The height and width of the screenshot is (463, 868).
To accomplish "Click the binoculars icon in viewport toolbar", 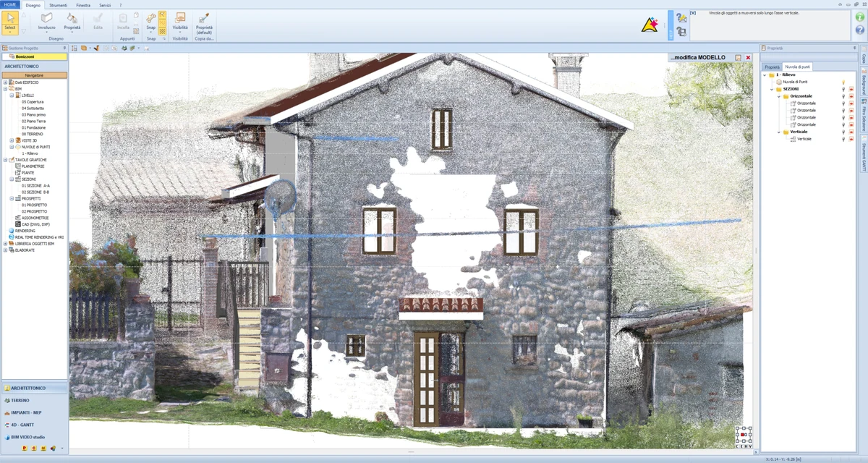I will tap(124, 48).
